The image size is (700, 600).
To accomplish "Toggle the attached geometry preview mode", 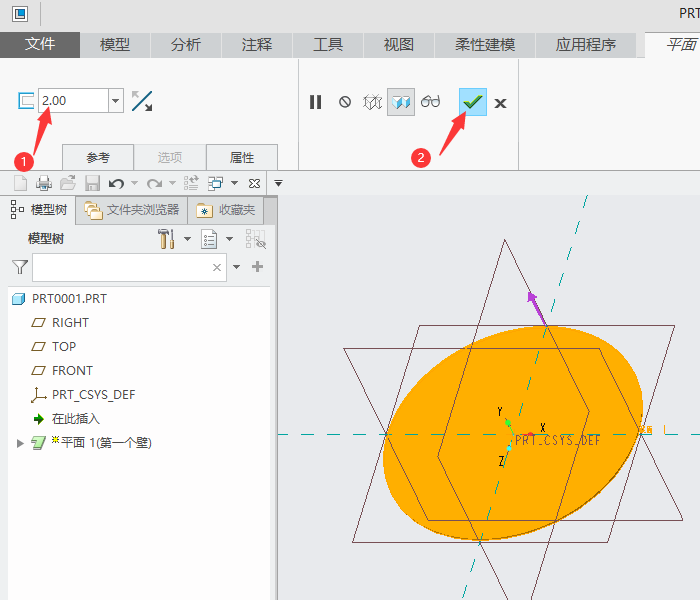I will pos(401,102).
